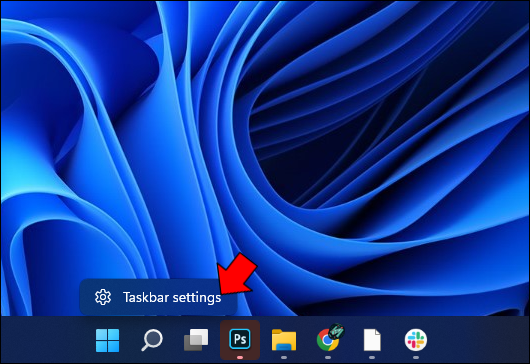The height and width of the screenshot is (364, 530).
Task: Click the gear icon beside Taskbar settings
Action: [x=103, y=297]
